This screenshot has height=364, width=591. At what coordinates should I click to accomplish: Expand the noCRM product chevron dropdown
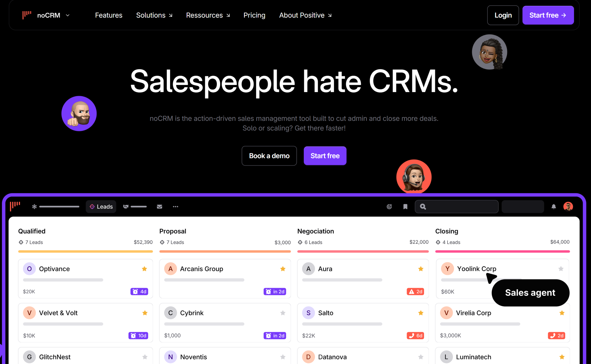pyautogui.click(x=68, y=15)
